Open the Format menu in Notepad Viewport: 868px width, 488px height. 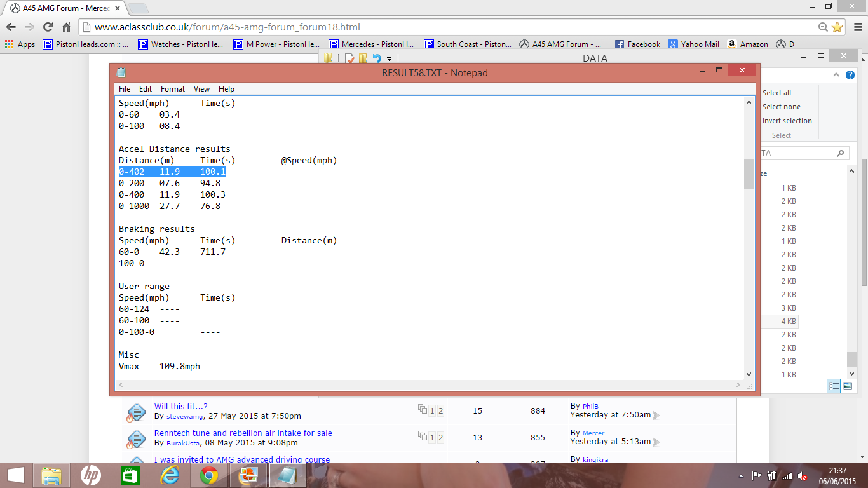click(173, 89)
